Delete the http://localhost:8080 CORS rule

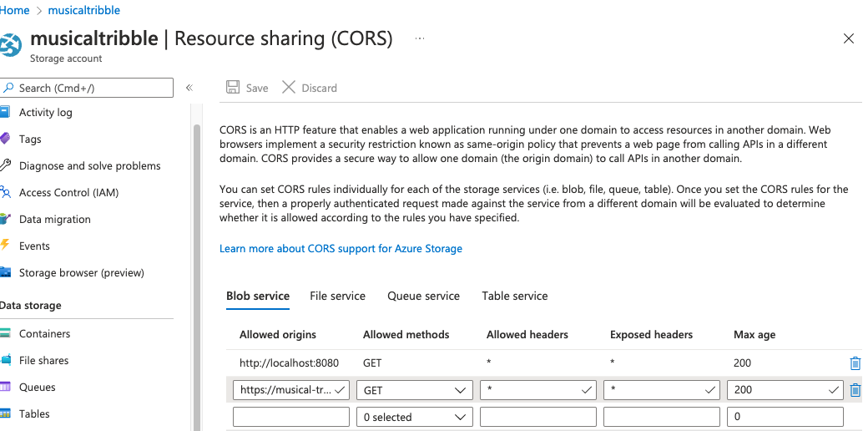pos(855,363)
